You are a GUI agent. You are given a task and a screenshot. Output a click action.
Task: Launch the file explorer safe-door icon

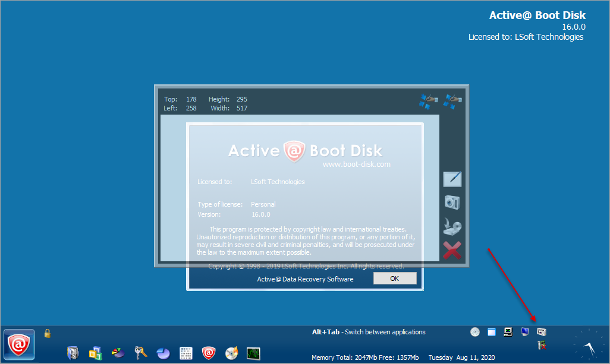coord(73,353)
